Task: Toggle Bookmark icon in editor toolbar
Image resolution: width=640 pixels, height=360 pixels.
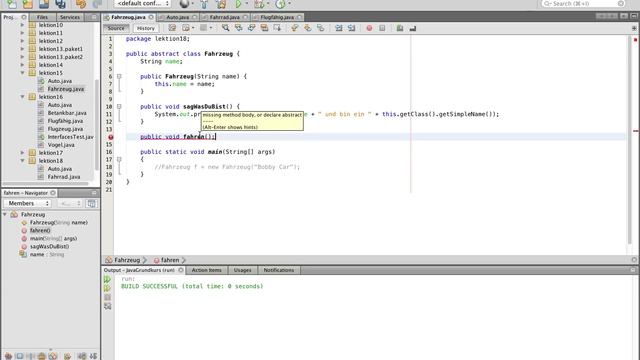Action: (320, 28)
